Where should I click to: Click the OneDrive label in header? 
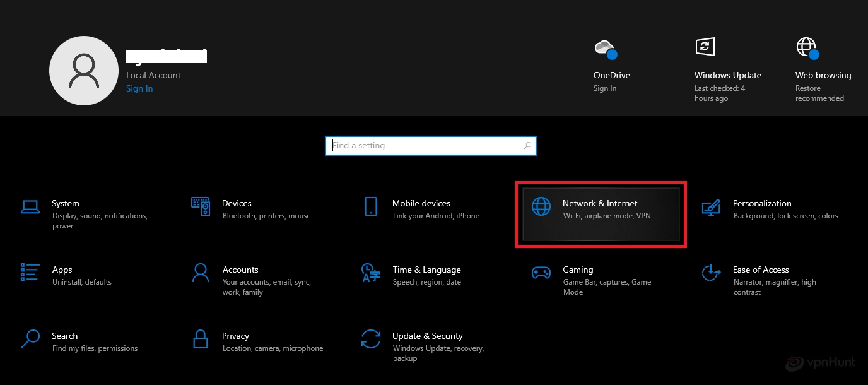[612, 75]
